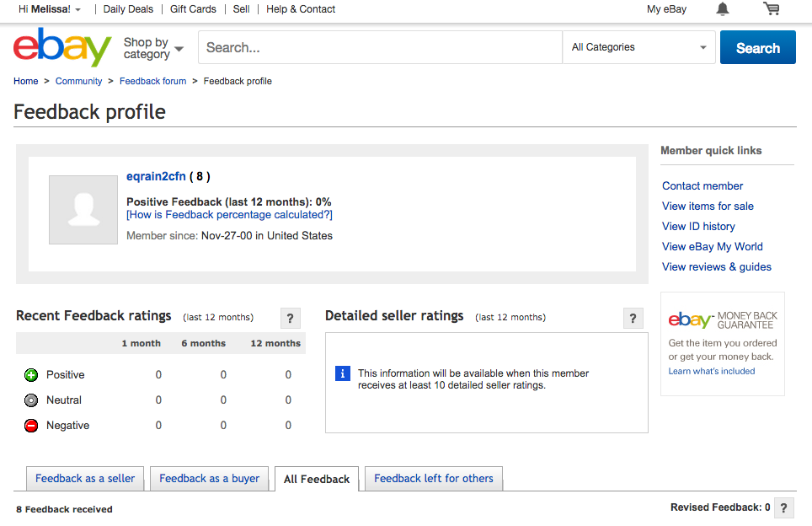Viewport: 812px width, 526px height.
Task: Open Daily Deals in top navigation
Action: pos(128,9)
